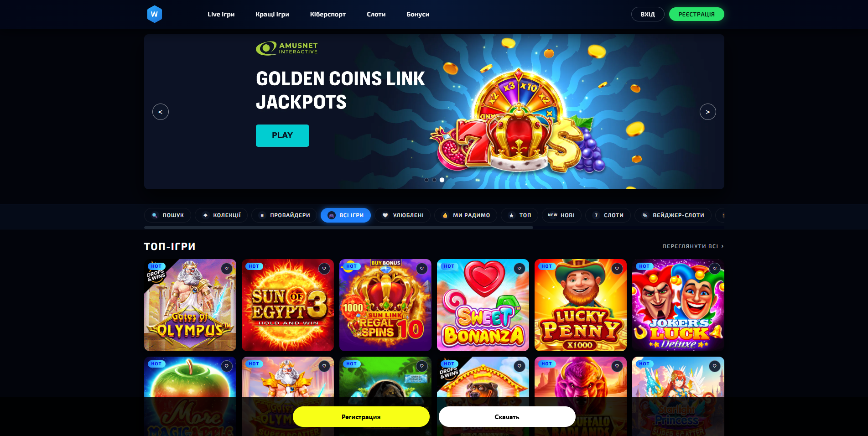Add Joker's Luck Deluxe to favorites
This screenshot has height=436, width=868.
click(x=715, y=269)
